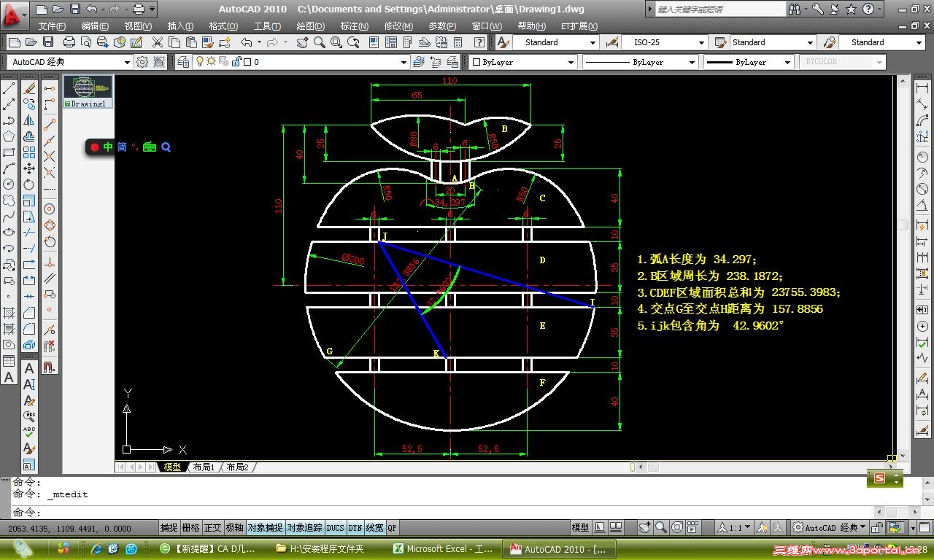Toggle Lineweight display (线宽)
This screenshot has height=560, width=934.
pos(374,528)
